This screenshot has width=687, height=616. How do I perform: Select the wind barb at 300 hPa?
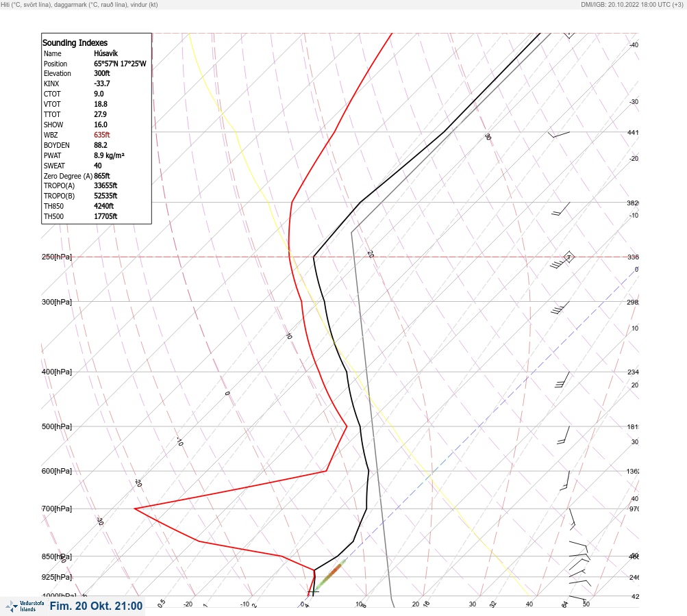[x=560, y=308]
